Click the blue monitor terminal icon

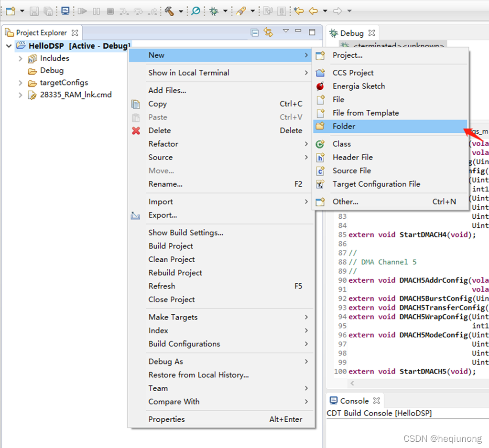[65, 11]
